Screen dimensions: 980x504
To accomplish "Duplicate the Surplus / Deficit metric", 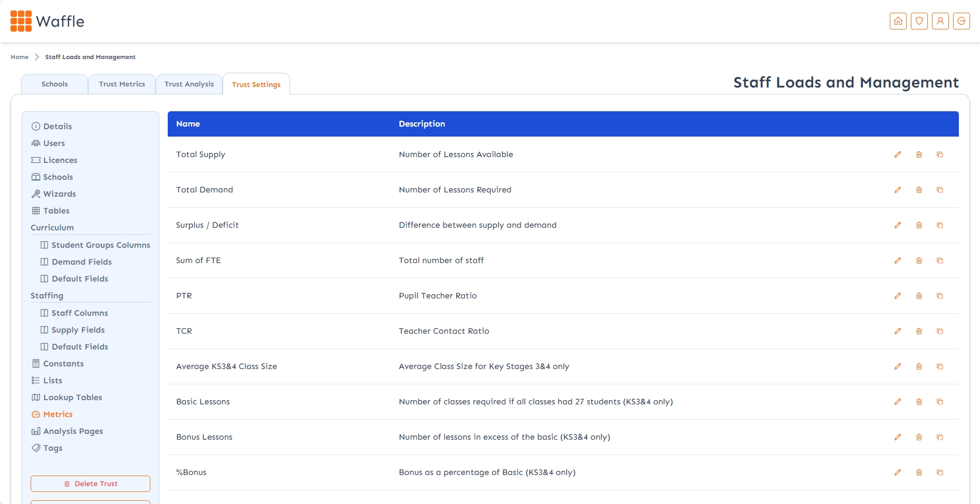I will pos(939,225).
